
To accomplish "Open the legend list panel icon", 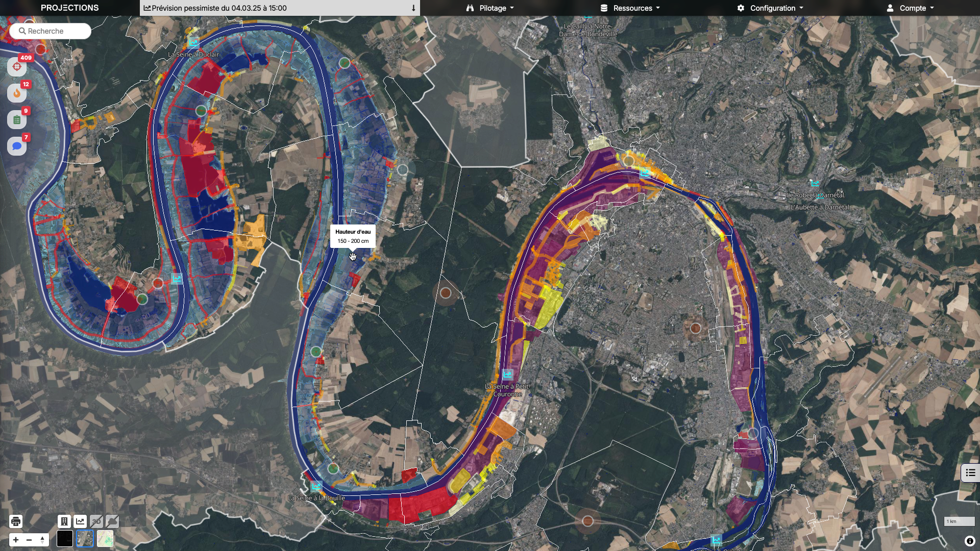I will 970,473.
